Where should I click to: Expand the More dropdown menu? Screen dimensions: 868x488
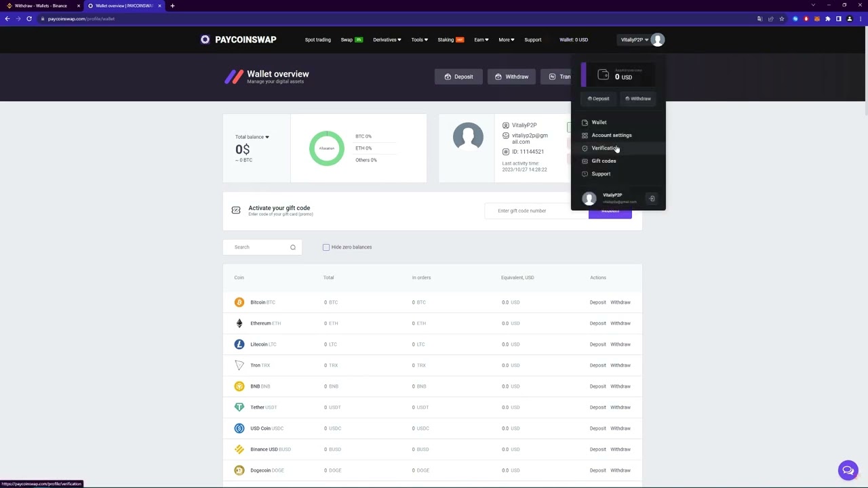(507, 40)
